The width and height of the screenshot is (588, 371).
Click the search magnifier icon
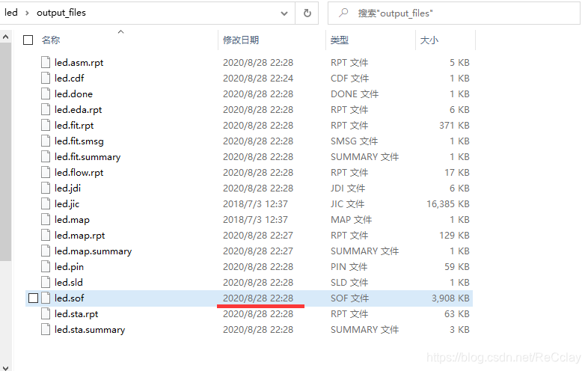pos(343,13)
